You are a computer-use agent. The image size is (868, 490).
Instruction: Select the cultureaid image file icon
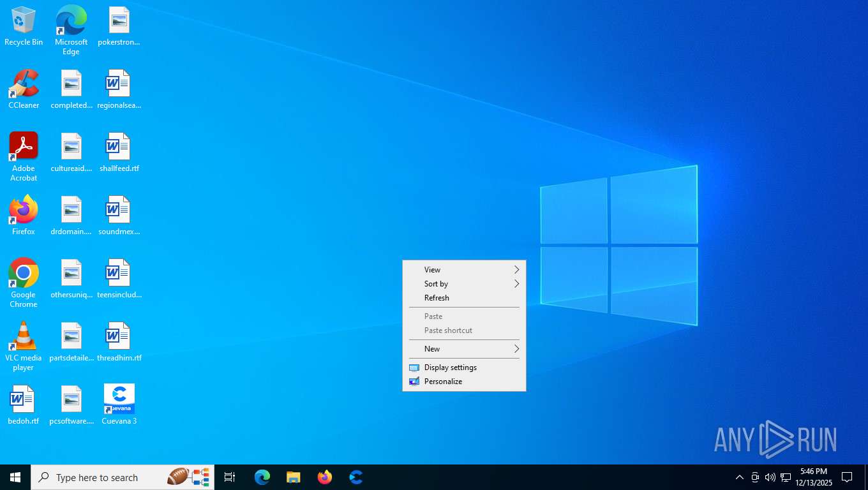coord(71,153)
